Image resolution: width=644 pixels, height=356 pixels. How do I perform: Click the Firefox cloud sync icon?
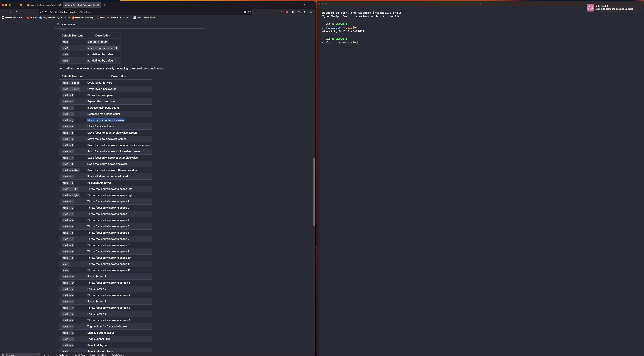tap(299, 12)
